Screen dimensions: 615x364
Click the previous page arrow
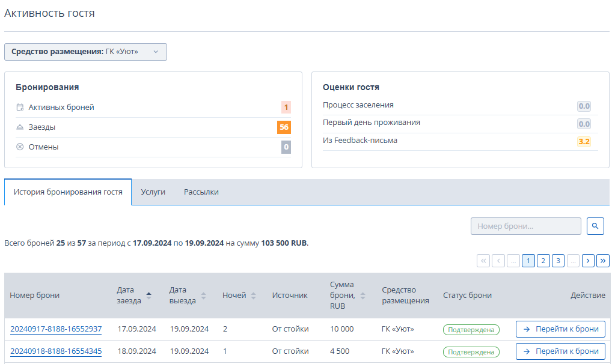click(498, 261)
